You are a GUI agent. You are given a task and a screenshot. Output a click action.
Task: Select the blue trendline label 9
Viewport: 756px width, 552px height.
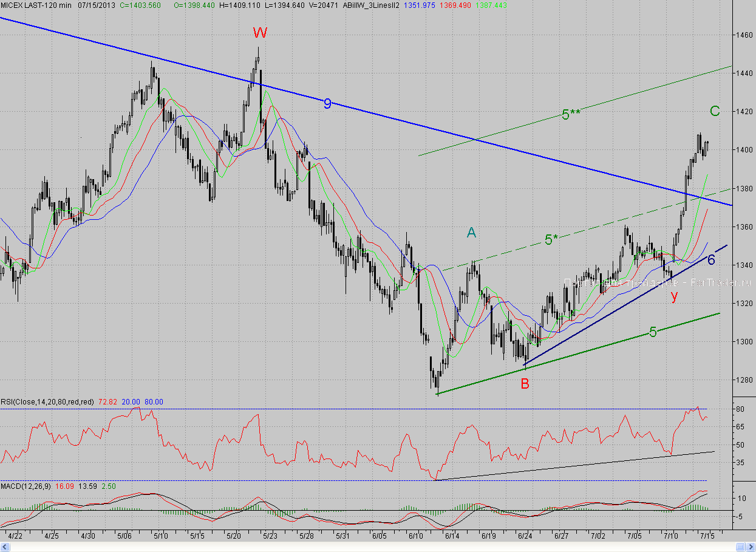[x=327, y=104]
